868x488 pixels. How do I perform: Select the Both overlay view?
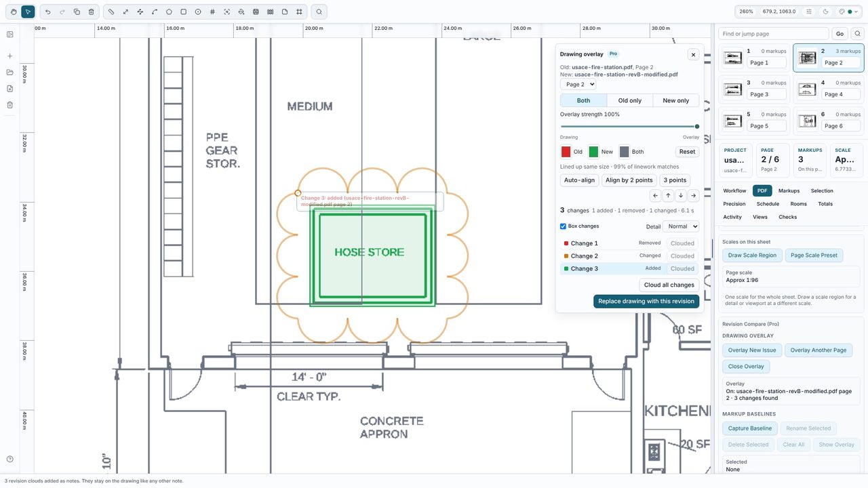tap(583, 100)
